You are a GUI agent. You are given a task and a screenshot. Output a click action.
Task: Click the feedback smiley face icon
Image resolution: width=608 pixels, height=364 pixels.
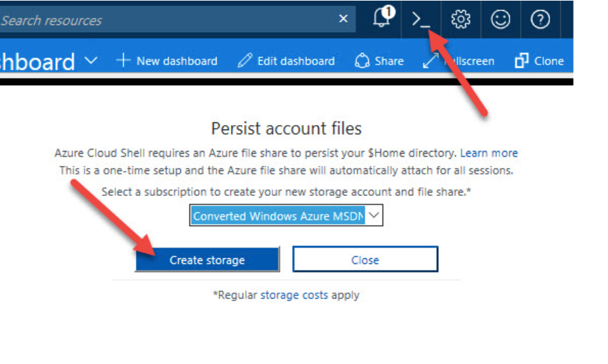point(501,19)
